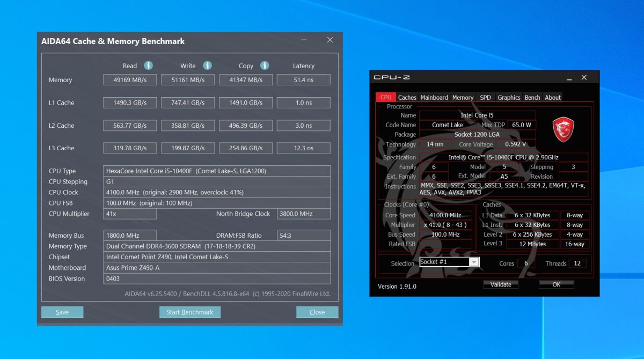The image size is (644, 359).
Task: Click L3 Cache copy 254.86 GB/s
Action: coord(246,148)
